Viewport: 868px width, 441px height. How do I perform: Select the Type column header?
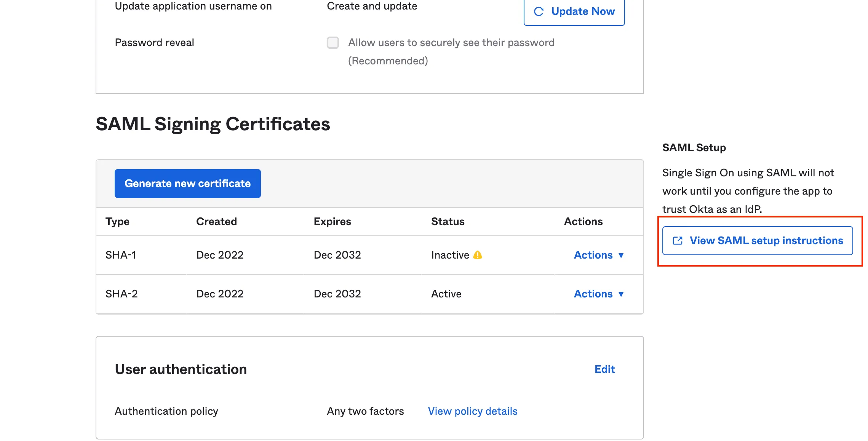coord(117,221)
